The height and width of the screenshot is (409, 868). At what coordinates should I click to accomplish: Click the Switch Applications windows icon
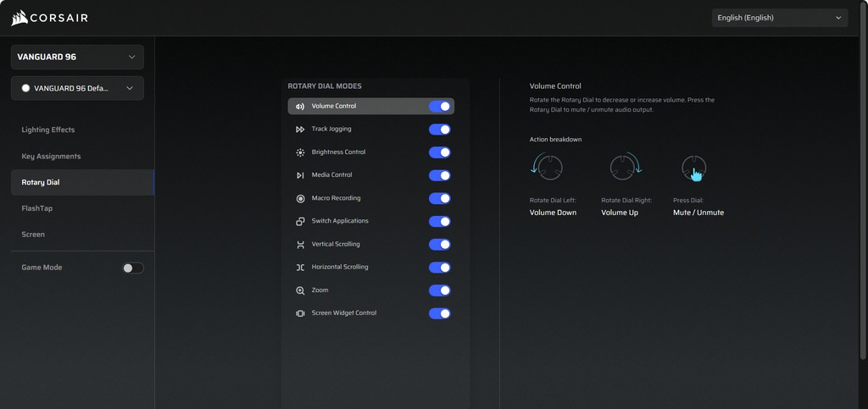[300, 221]
